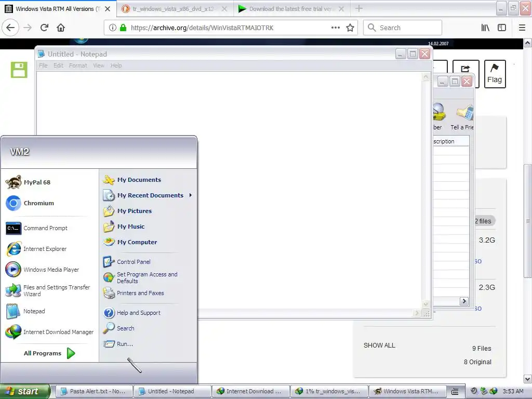532x399 pixels.
Task: Click the 8 Original text
Action: tap(477, 362)
